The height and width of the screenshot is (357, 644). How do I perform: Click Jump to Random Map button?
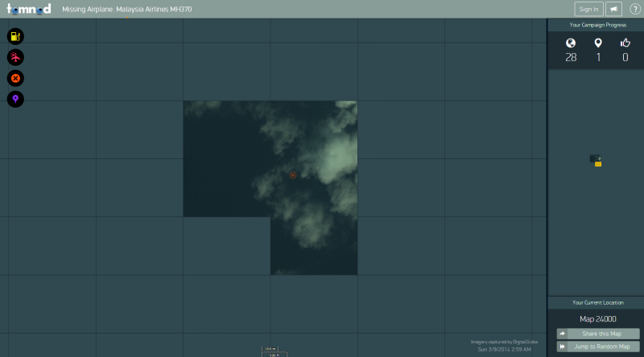click(598, 347)
